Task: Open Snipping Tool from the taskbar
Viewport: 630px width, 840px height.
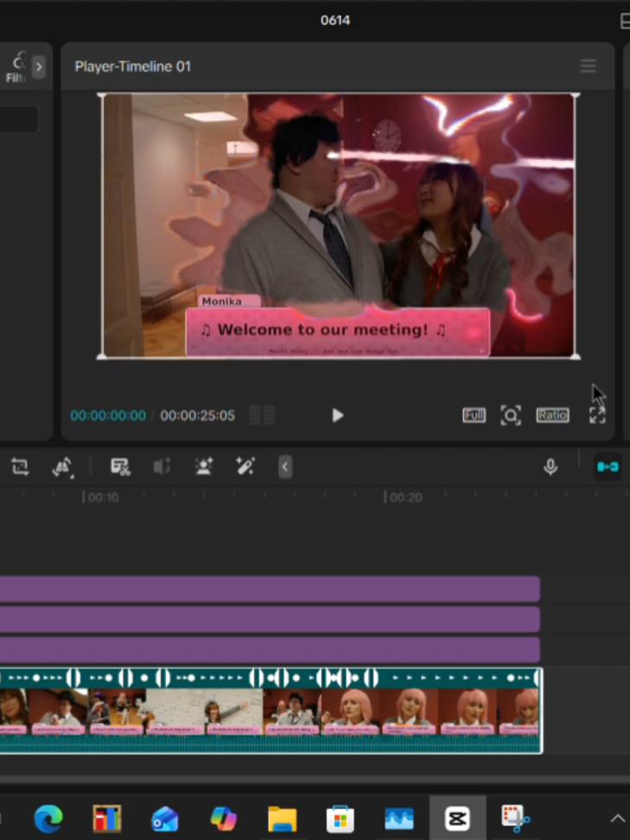Action: pyautogui.click(x=515, y=818)
